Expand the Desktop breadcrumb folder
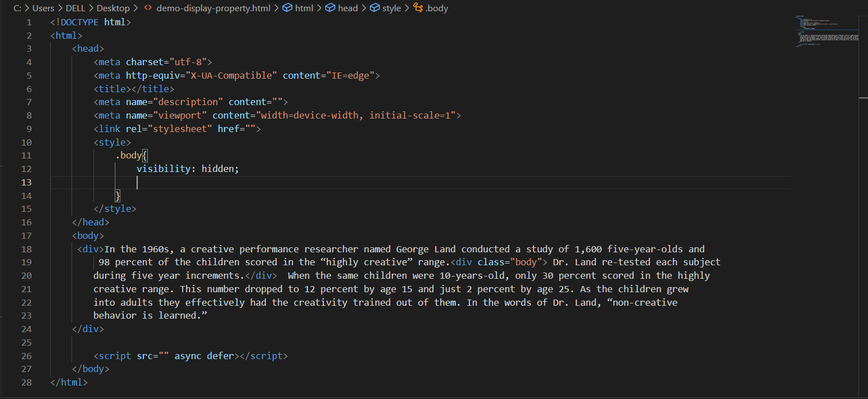 tap(113, 8)
